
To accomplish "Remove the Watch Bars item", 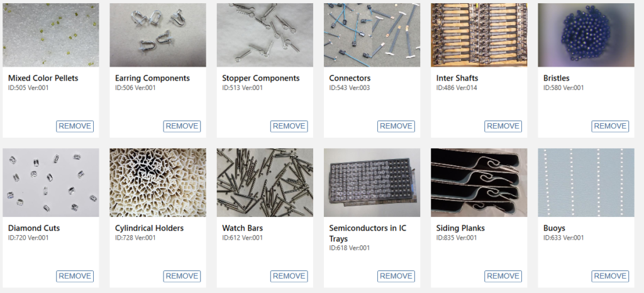I will point(289,276).
